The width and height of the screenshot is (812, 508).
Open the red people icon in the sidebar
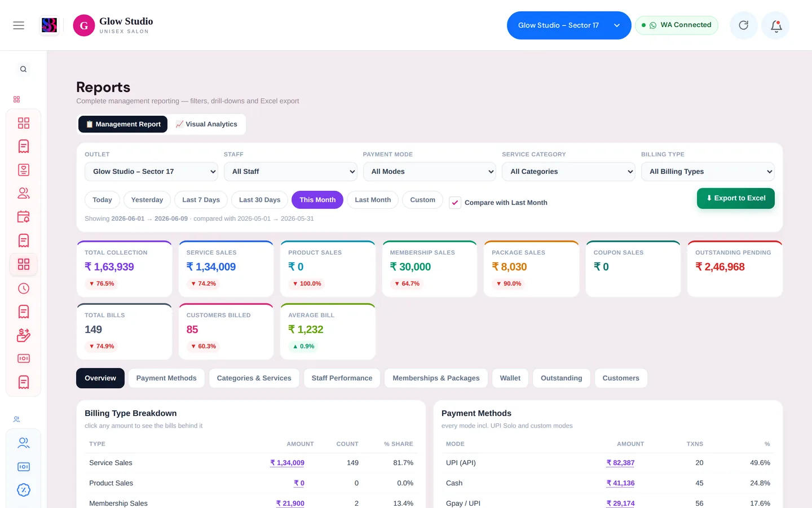(x=24, y=193)
